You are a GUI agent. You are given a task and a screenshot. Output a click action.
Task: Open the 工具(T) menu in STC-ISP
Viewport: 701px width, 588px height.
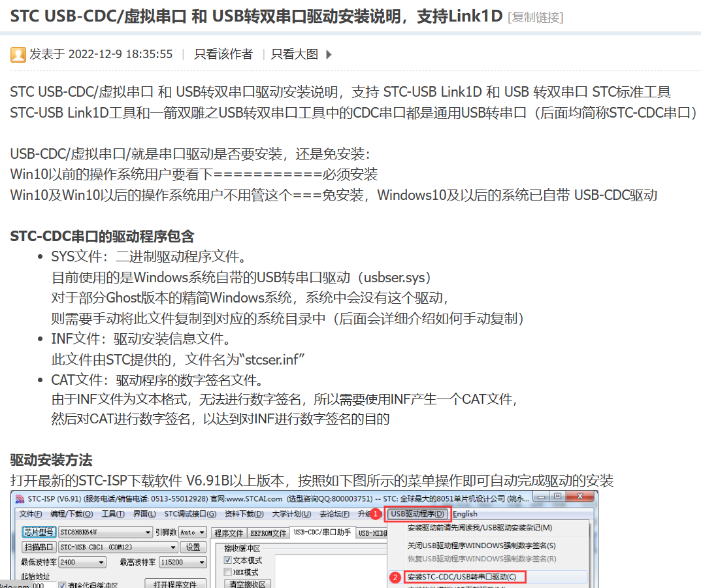click(112, 514)
